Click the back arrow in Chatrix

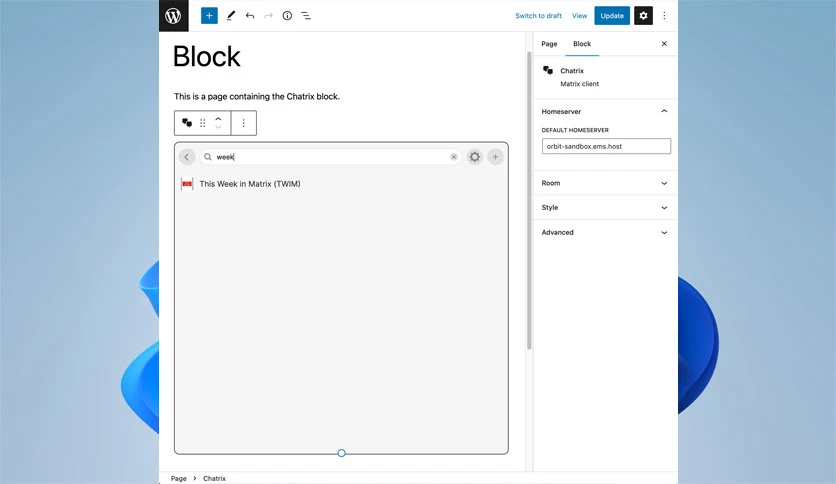coord(187,157)
